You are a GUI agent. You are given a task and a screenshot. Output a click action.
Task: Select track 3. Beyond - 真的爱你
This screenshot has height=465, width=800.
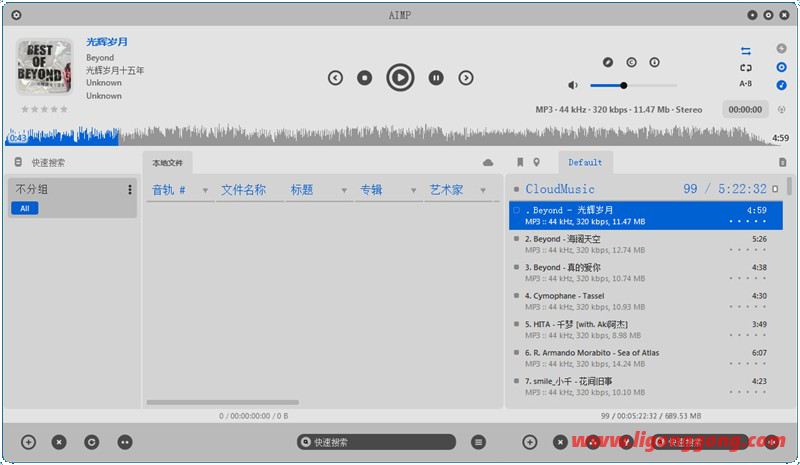[645, 273]
